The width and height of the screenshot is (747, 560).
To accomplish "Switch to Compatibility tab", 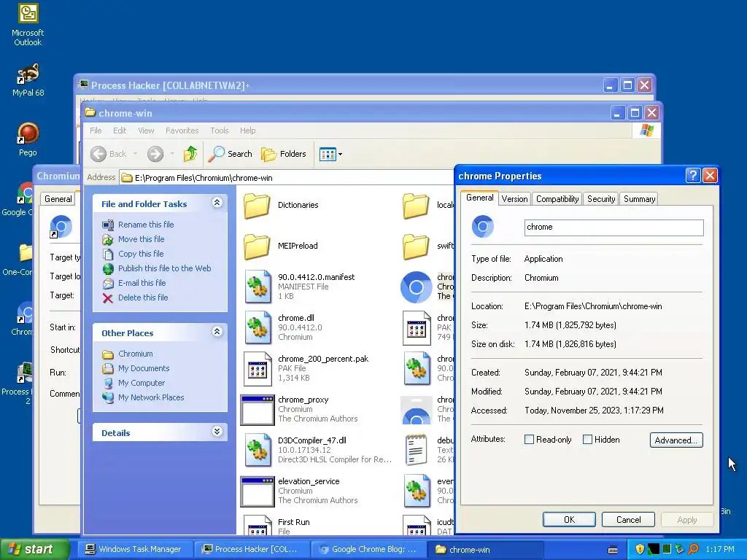I will (557, 199).
